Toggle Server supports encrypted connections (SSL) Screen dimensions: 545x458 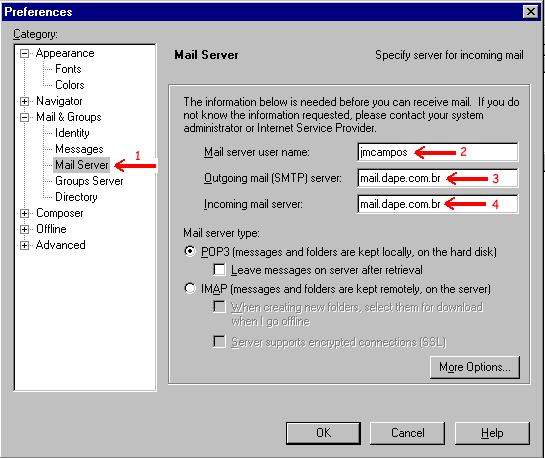(x=219, y=342)
